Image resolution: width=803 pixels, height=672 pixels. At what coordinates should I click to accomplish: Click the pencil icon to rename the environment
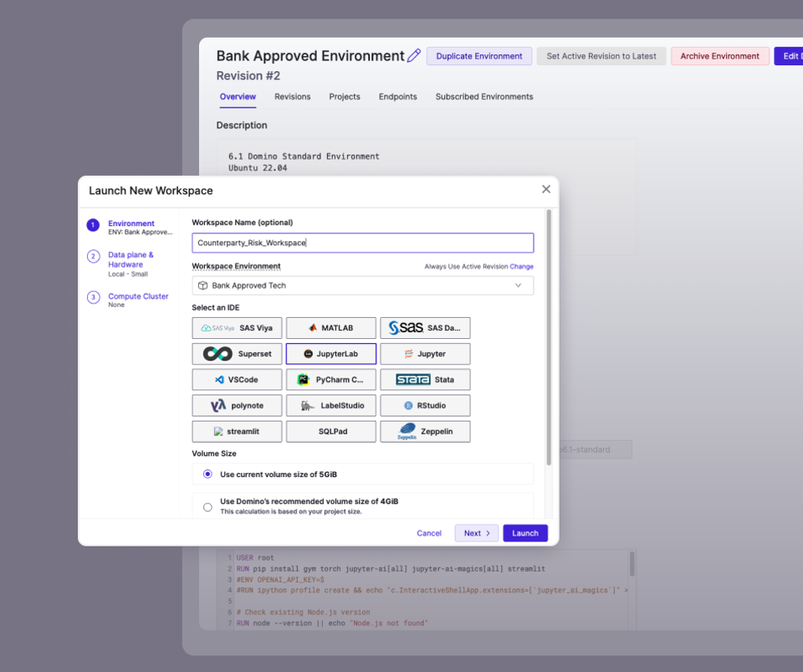(x=414, y=54)
